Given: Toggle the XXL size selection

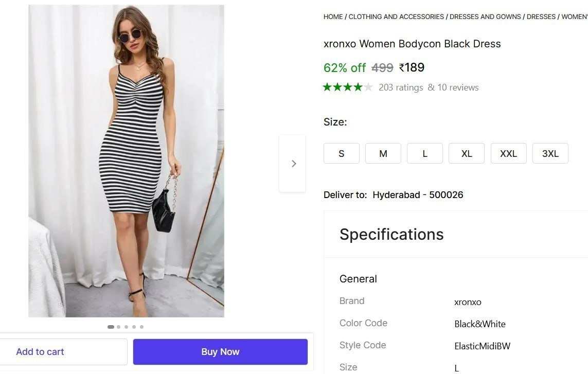Looking at the screenshot, I should coord(508,153).
